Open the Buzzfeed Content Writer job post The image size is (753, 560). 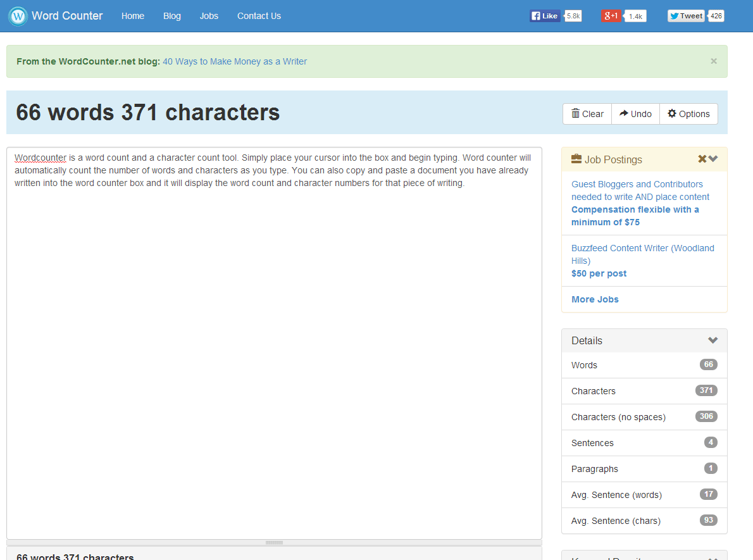click(x=642, y=254)
